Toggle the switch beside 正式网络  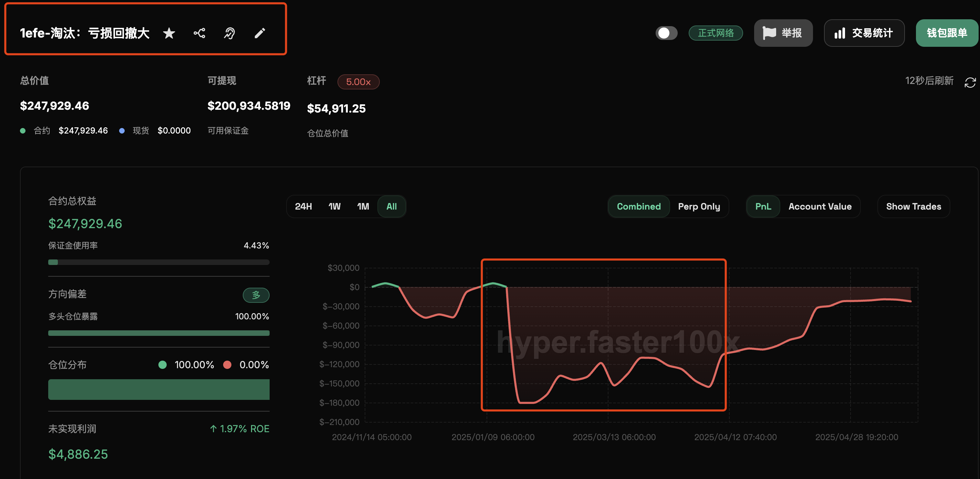pyautogui.click(x=666, y=33)
